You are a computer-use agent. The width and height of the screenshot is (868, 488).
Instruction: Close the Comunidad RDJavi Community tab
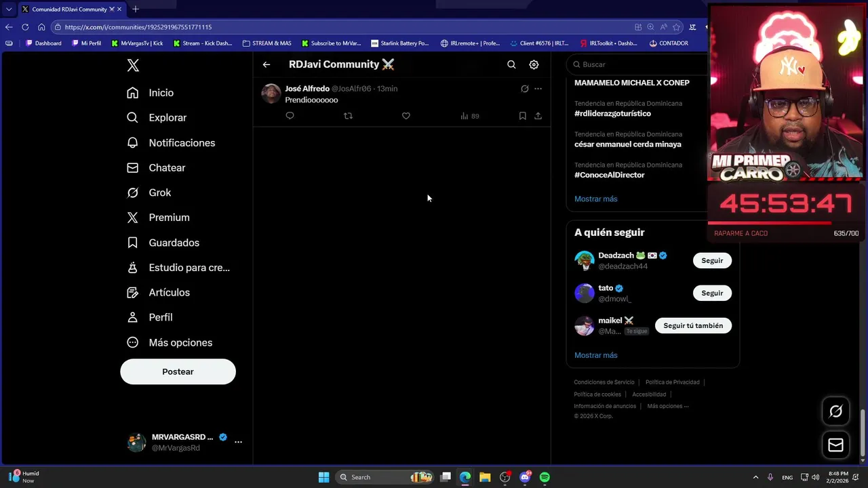point(121,9)
